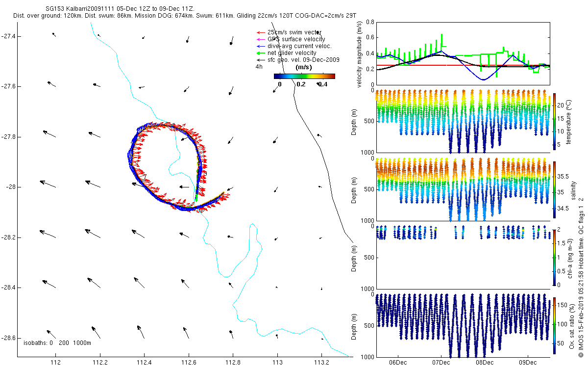The width and height of the screenshot is (588, 368).
Task: Click the 'salinity' colorbar label
Action: [573, 189]
